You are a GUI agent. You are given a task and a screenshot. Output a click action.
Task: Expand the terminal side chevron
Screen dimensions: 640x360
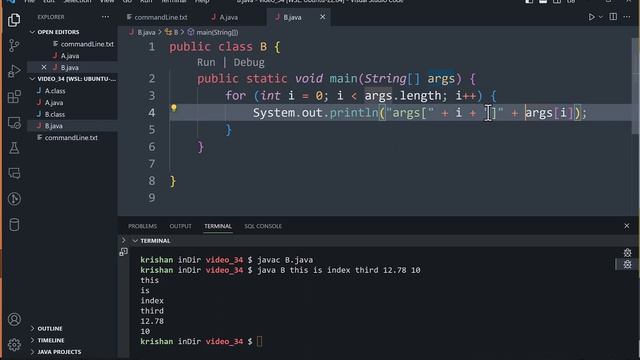[x=124, y=240]
